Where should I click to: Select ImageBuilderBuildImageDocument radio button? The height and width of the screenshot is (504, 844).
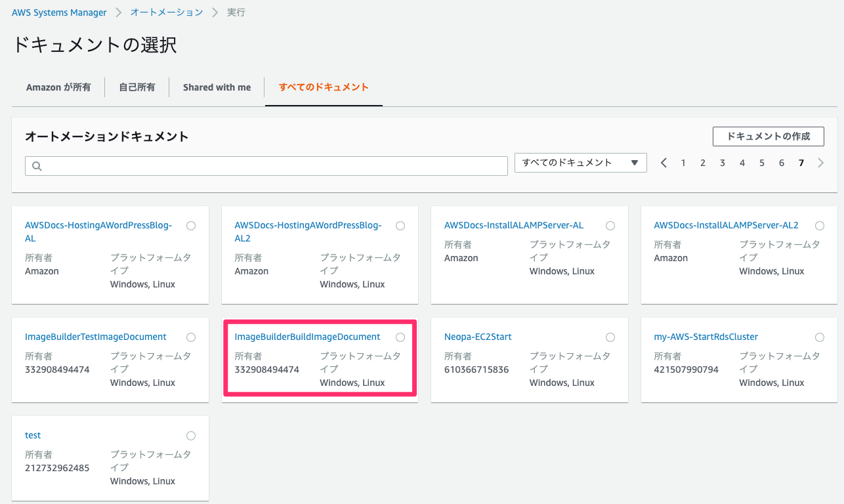pyautogui.click(x=400, y=337)
